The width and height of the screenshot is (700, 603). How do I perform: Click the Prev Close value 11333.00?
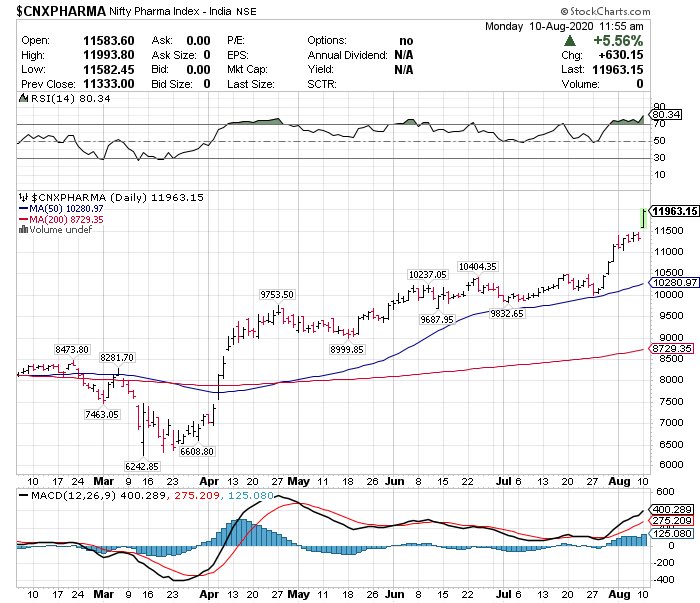(108, 84)
